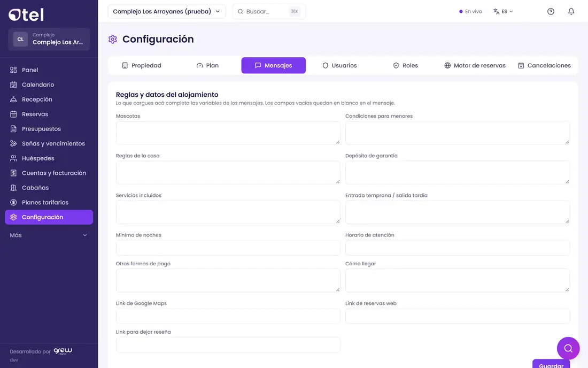
Task: Open the Cancelaciones tab
Action: pos(544,65)
